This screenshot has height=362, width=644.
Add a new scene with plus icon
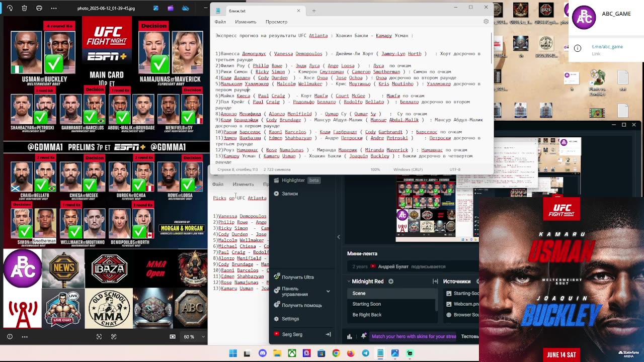pos(391,282)
